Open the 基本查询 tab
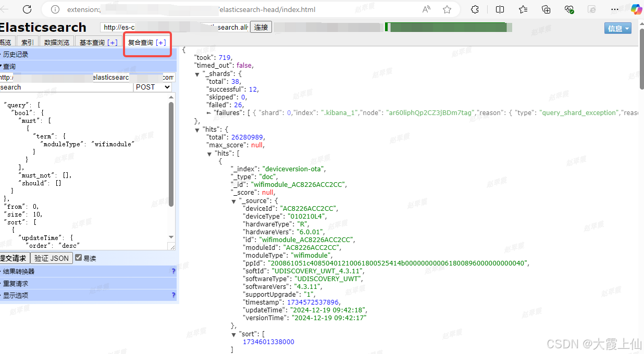The width and height of the screenshot is (644, 354). pyautogui.click(x=92, y=43)
